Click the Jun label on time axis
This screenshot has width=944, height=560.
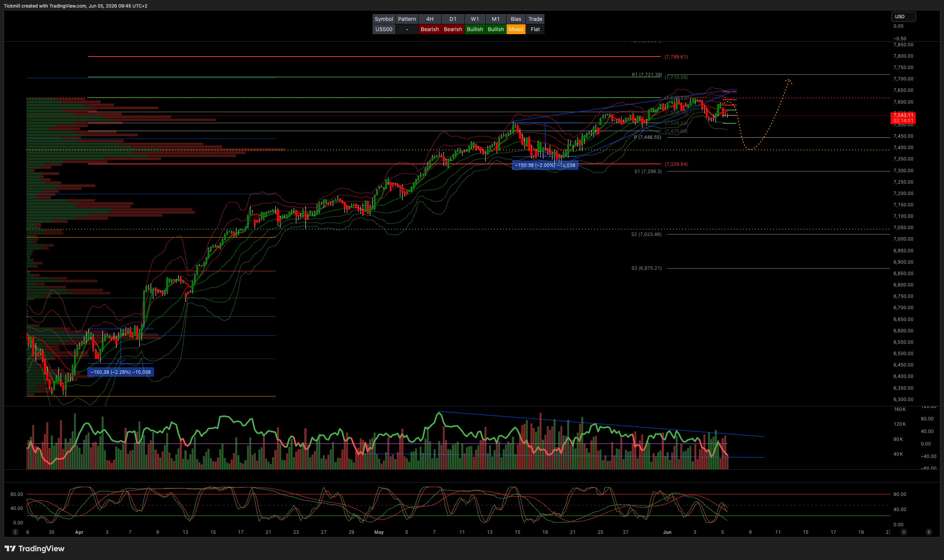pos(667,532)
